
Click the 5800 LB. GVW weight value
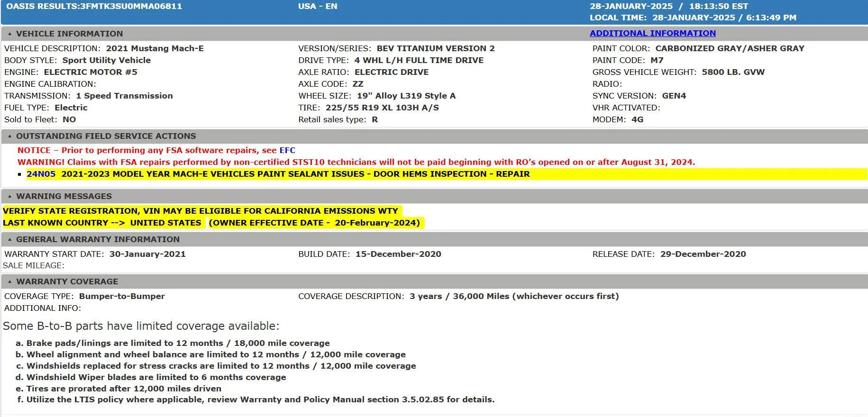tap(733, 72)
